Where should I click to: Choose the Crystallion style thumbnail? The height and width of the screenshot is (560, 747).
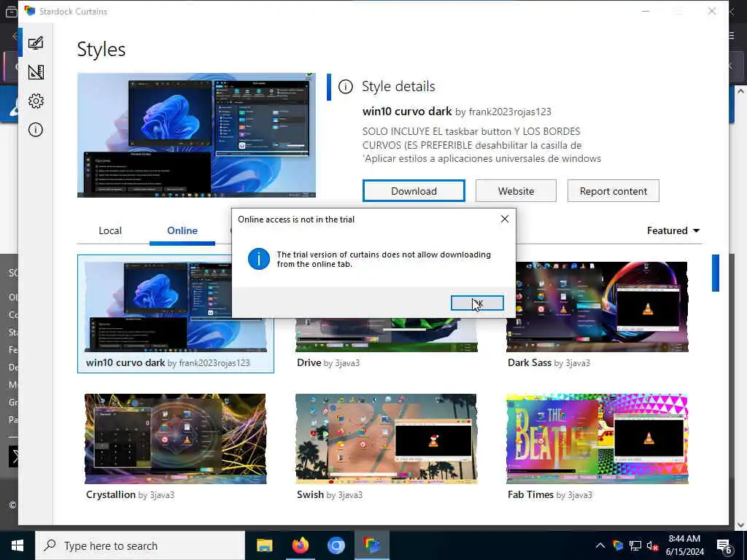176,438
